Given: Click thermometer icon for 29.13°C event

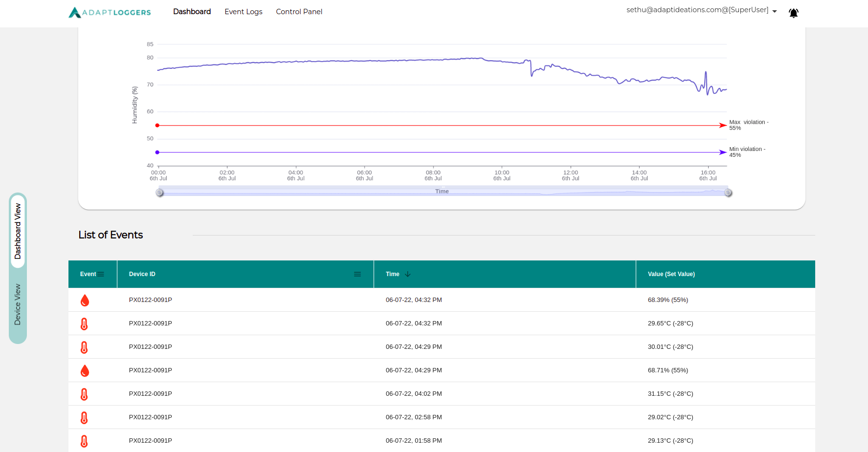Looking at the screenshot, I should [84, 441].
